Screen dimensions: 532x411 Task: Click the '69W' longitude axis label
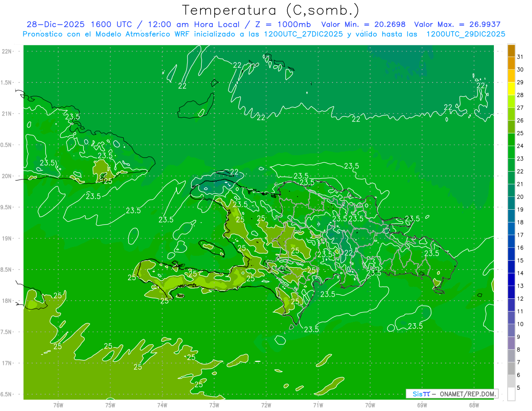coord(422,405)
